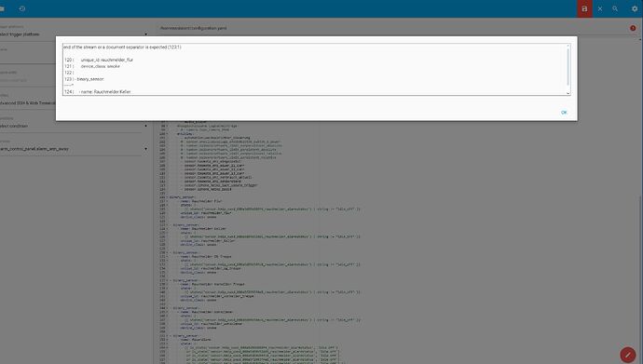Image resolution: width=643 pixels, height=364 pixels.
Task: Open the editor search magnifier icon
Action: coord(615,8)
